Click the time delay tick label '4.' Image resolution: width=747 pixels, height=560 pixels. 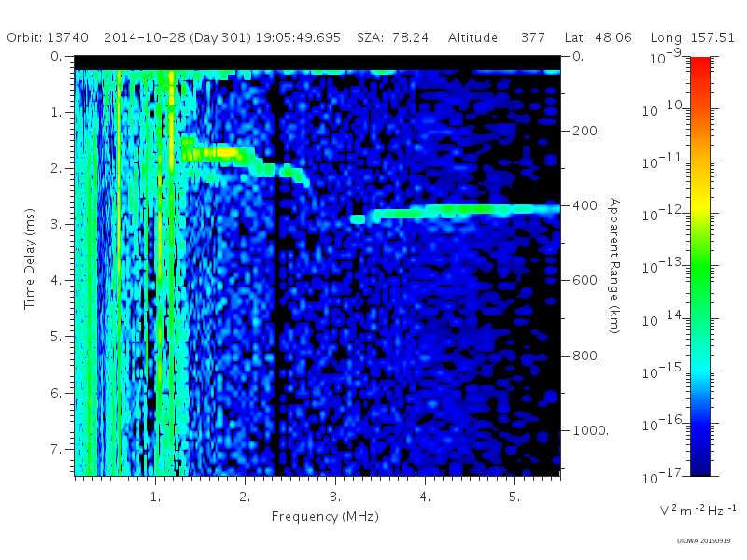click(x=56, y=281)
